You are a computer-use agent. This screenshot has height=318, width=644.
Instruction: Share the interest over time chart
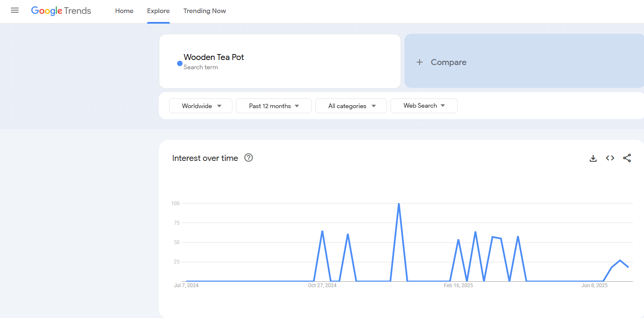point(627,158)
